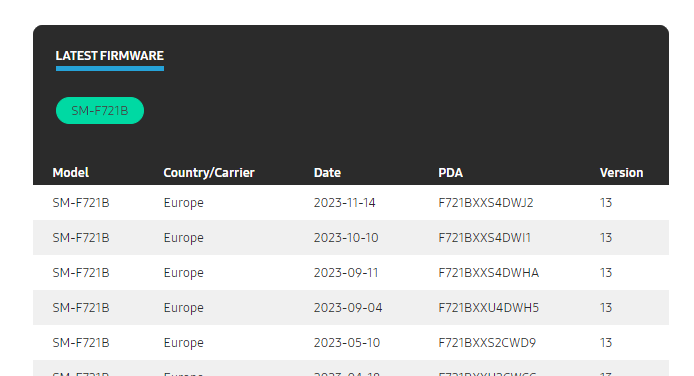694x376 pixels.
Task: Click the PDA column header
Action: pos(451,173)
